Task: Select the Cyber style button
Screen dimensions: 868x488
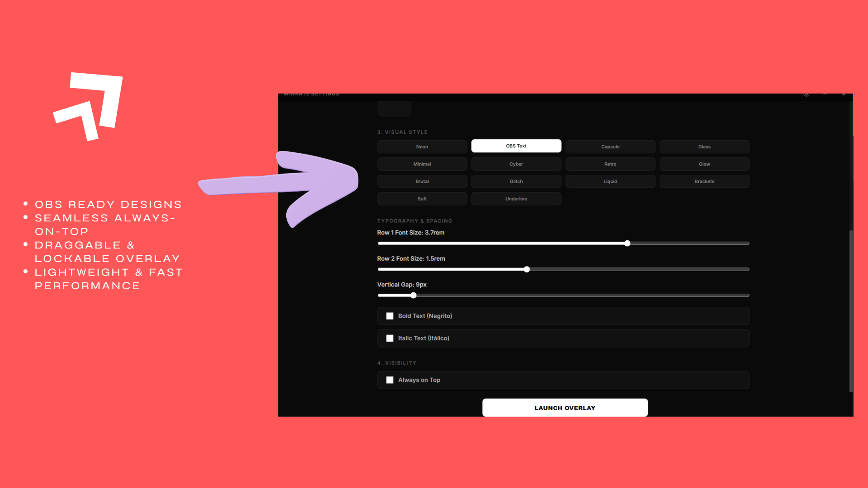Action: coord(516,164)
